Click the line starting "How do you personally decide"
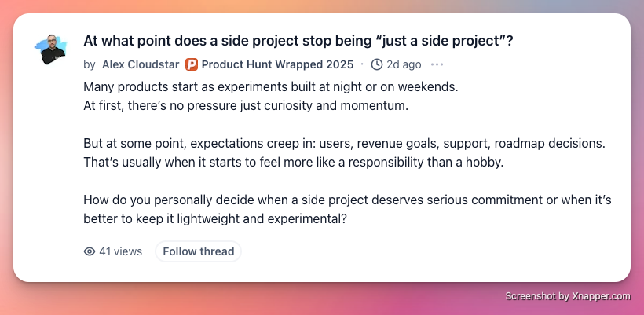644x315 pixels. (x=347, y=200)
